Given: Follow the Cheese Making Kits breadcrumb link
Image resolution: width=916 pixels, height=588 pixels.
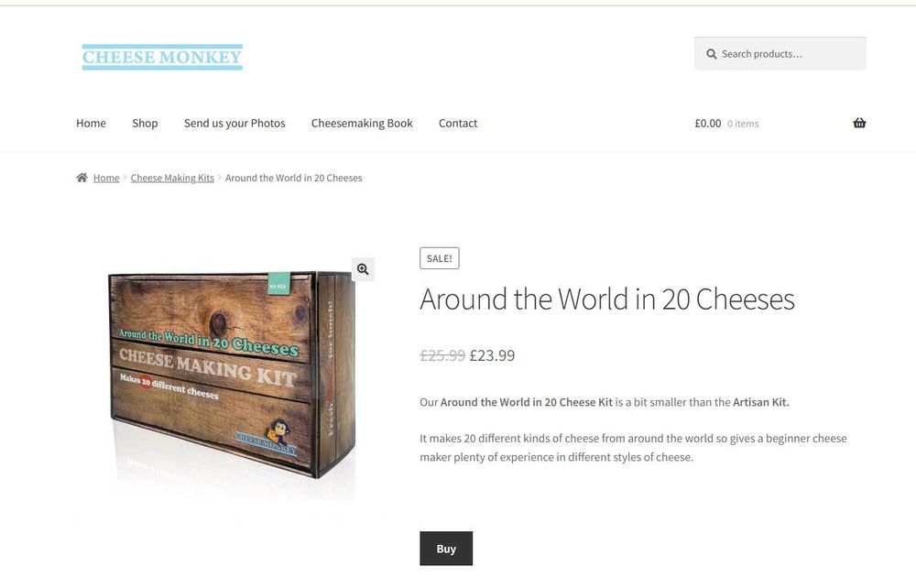Looking at the screenshot, I should (172, 178).
